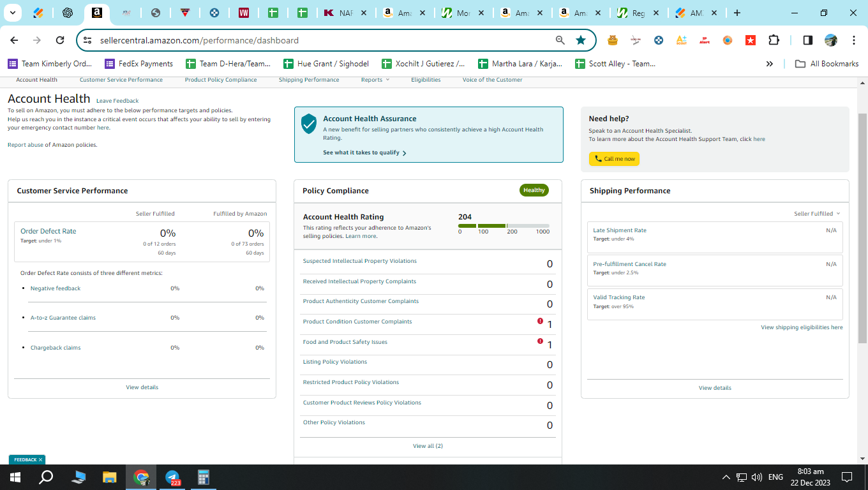Click See what it takes to qualify
Viewport: 868px width, 490px height.
tap(364, 153)
